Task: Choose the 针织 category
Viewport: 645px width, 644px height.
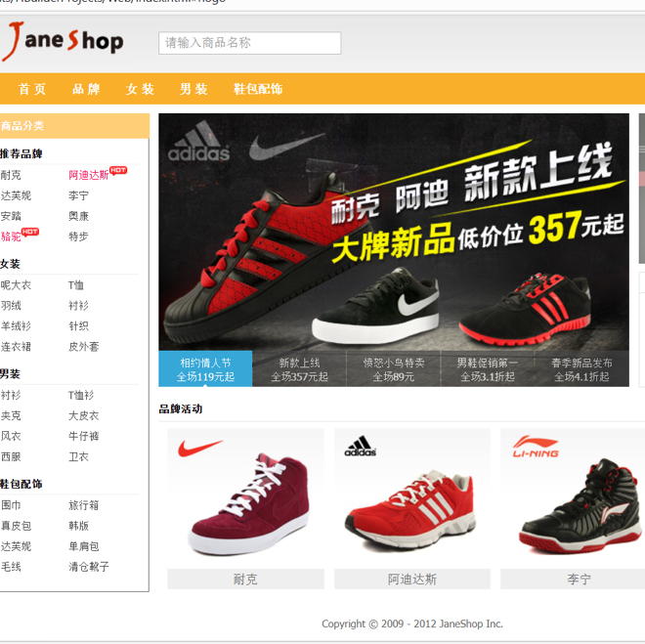Action: [x=78, y=326]
